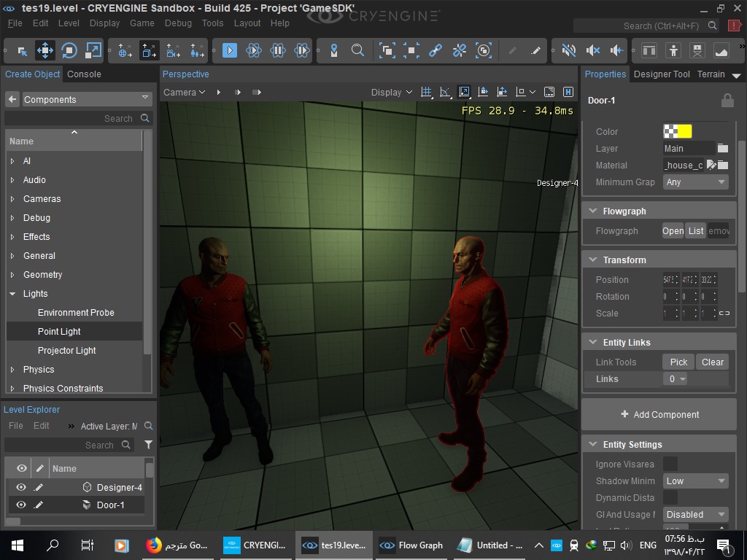Open Firefox from the Windows taskbar

coord(177,545)
